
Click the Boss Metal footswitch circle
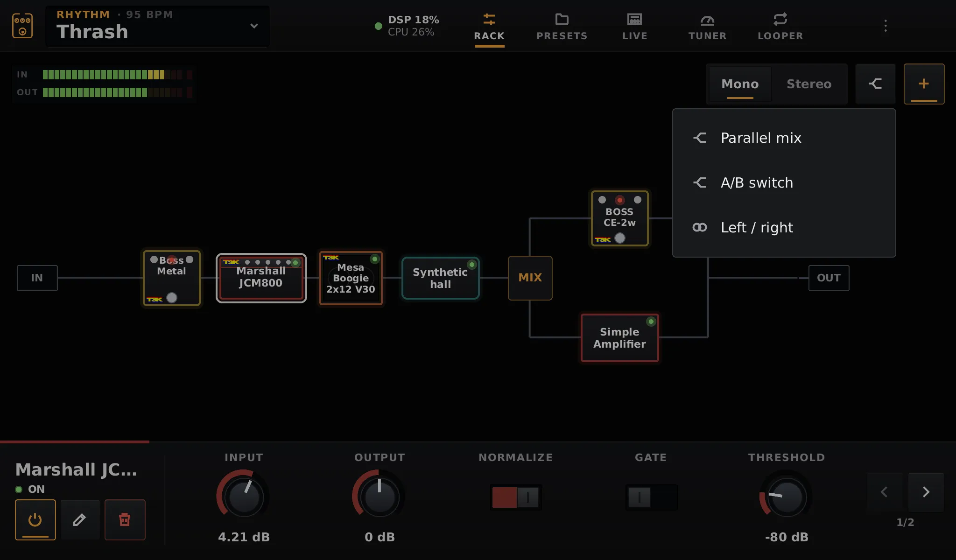pos(172,297)
